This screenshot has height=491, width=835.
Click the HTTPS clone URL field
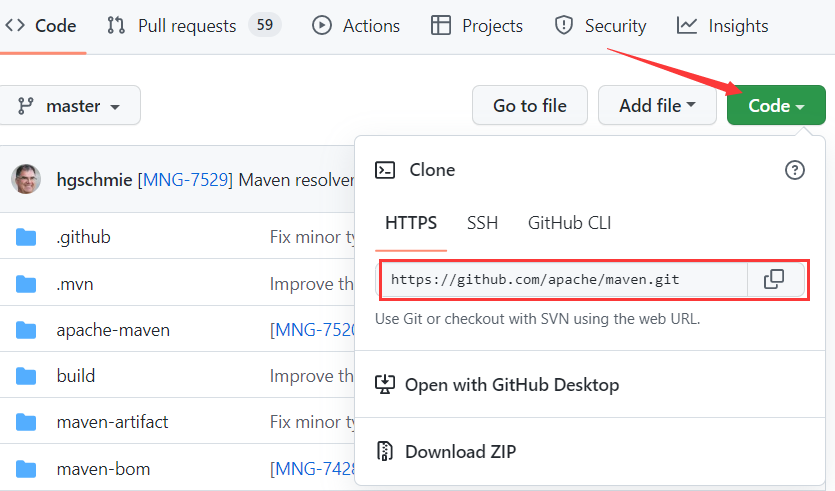coord(562,280)
